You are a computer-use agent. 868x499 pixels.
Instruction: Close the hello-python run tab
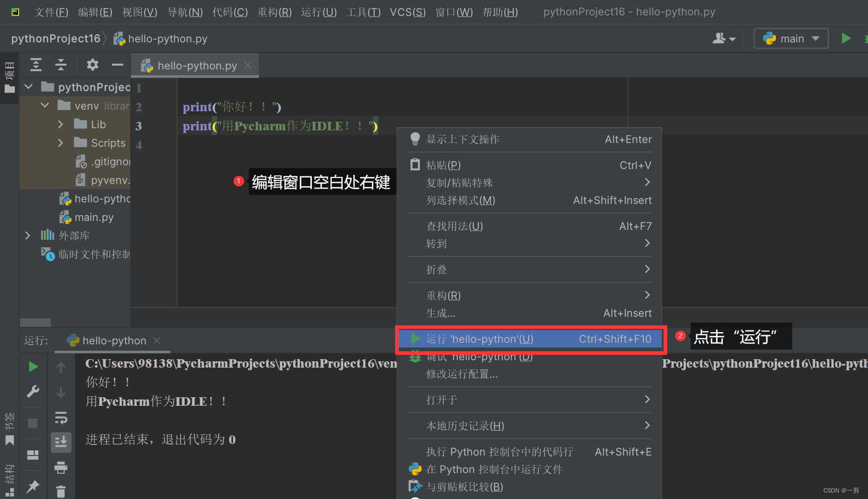[157, 341]
